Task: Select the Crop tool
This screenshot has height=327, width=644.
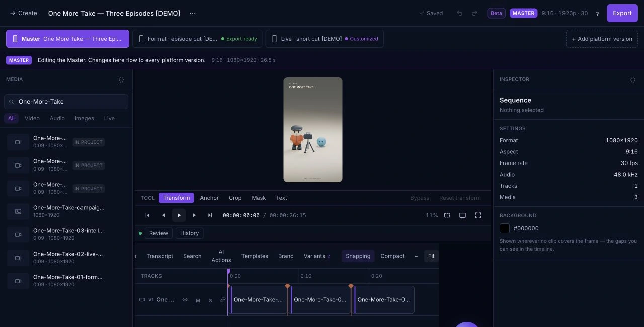Action: (x=235, y=198)
